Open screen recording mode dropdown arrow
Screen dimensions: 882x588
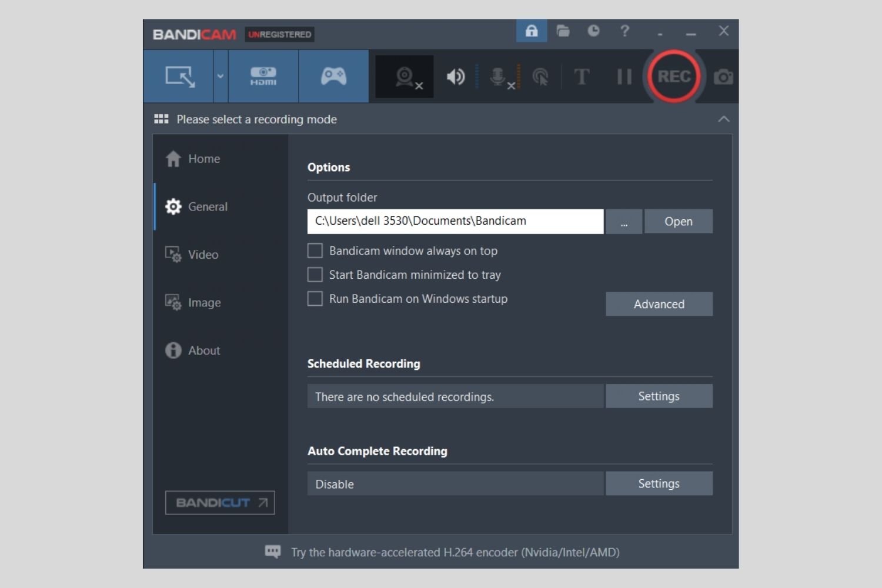click(220, 76)
